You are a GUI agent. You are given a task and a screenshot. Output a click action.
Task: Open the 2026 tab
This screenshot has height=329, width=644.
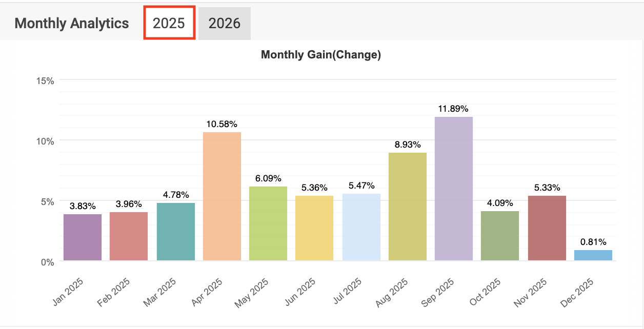point(224,23)
